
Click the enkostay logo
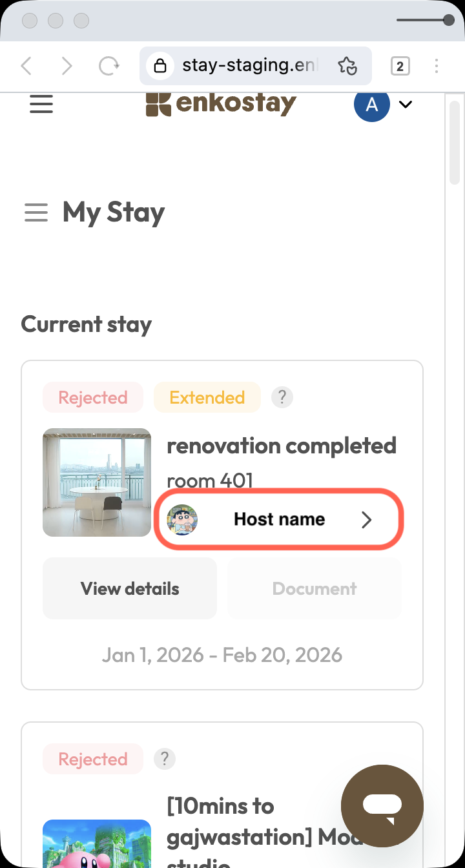click(221, 103)
